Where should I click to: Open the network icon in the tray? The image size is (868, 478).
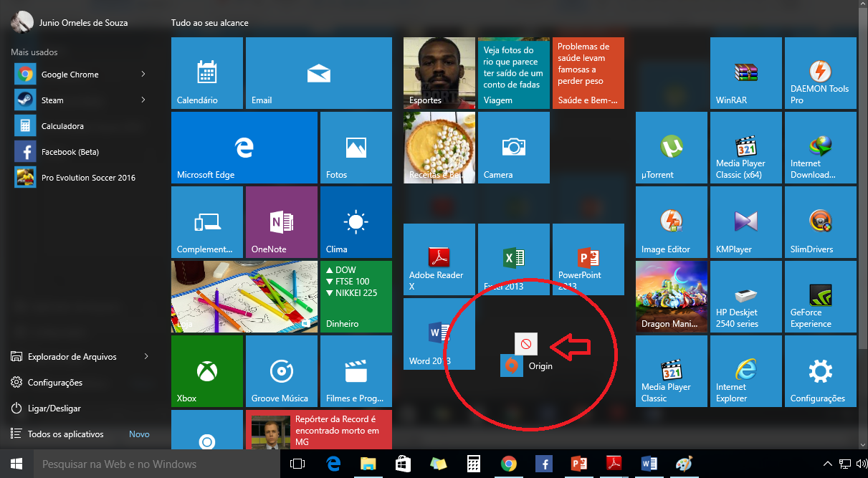click(845, 464)
